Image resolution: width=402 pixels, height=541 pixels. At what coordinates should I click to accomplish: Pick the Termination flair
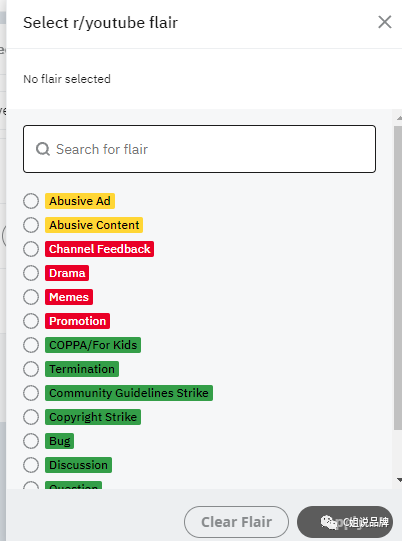point(31,369)
